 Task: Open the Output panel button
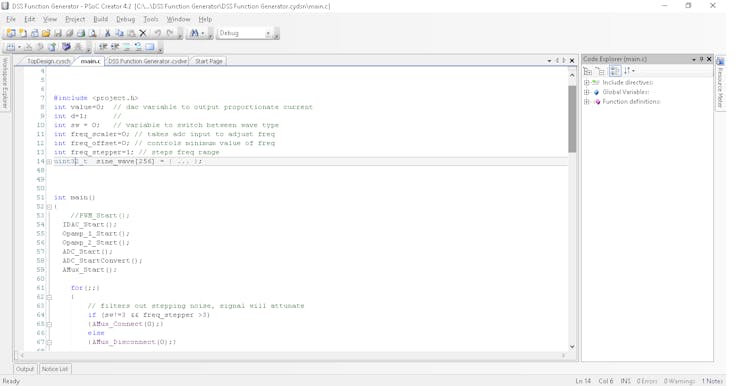pyautogui.click(x=25, y=369)
